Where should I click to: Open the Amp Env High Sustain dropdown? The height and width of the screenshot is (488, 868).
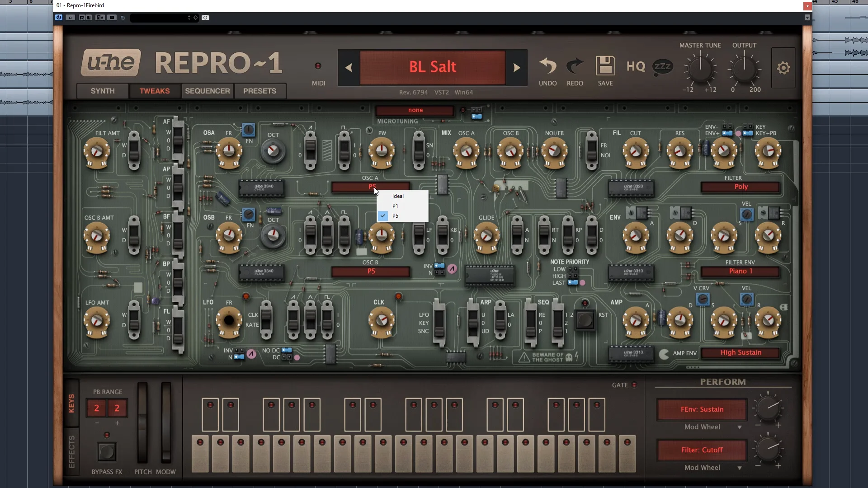click(741, 352)
